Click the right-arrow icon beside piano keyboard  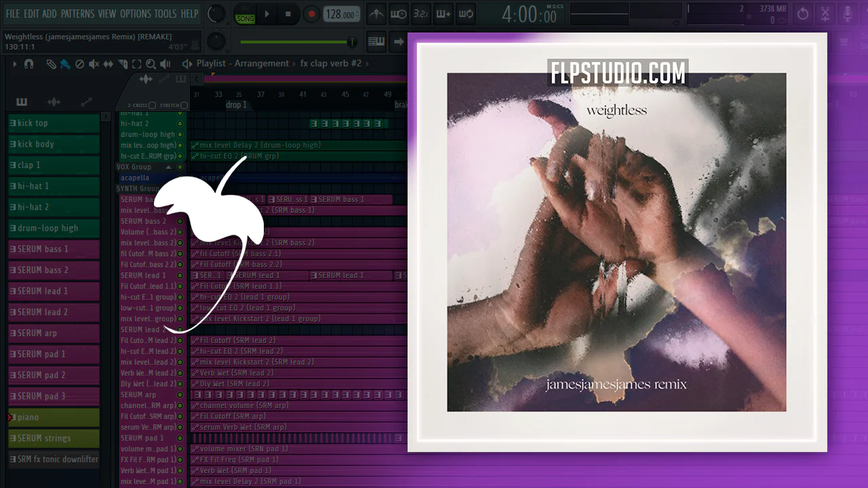[x=399, y=42]
